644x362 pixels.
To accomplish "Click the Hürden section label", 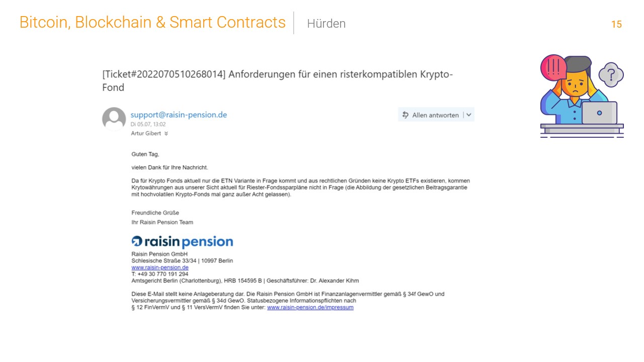I will [326, 24].
